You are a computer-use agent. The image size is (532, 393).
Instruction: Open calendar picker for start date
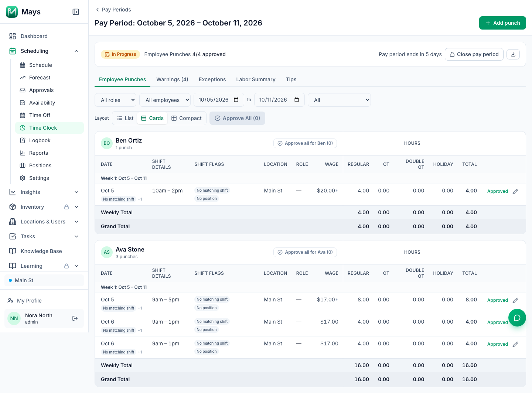236,100
